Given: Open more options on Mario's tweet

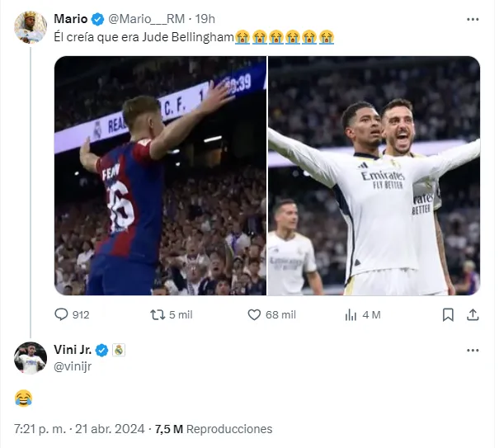Looking at the screenshot, I should [x=473, y=19].
